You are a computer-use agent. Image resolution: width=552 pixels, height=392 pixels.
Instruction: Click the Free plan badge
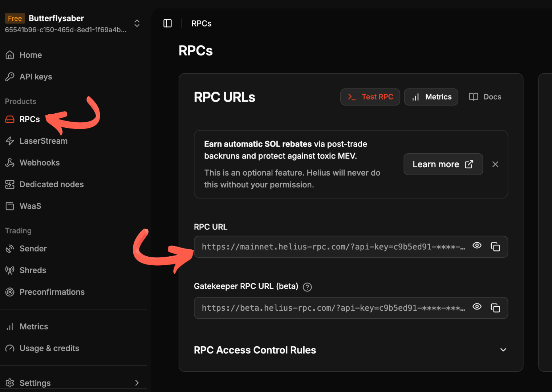pos(15,18)
